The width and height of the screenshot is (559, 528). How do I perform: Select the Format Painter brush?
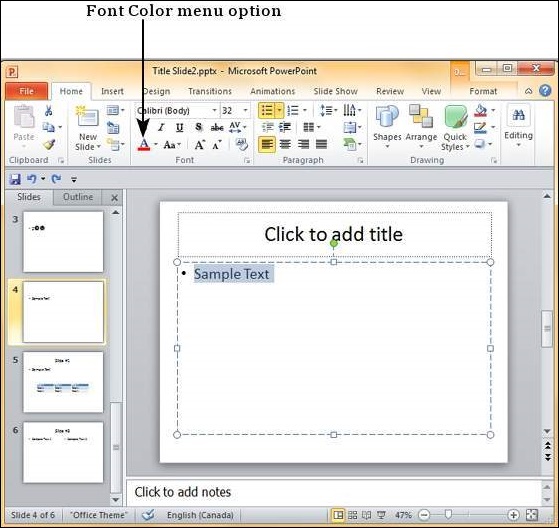coord(50,144)
